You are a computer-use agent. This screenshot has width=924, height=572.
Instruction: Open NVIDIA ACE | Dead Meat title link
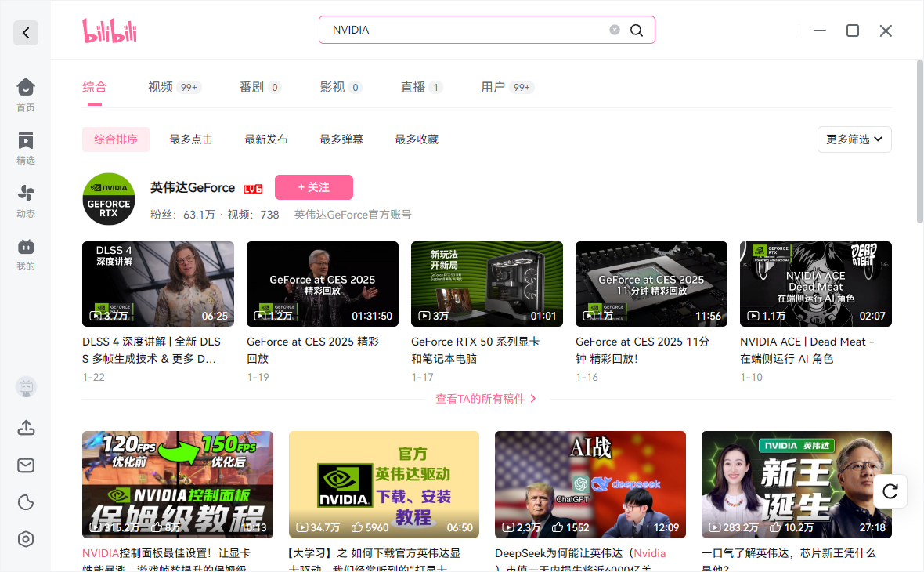click(x=807, y=349)
